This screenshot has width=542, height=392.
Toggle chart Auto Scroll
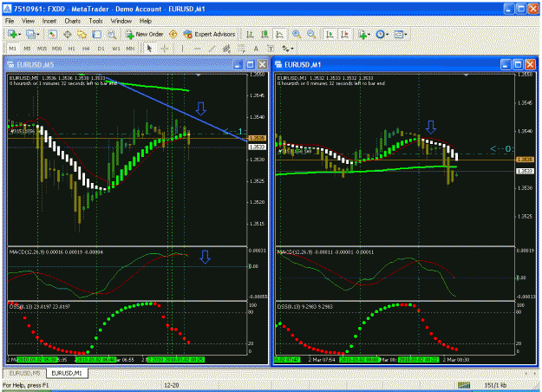tap(330, 34)
